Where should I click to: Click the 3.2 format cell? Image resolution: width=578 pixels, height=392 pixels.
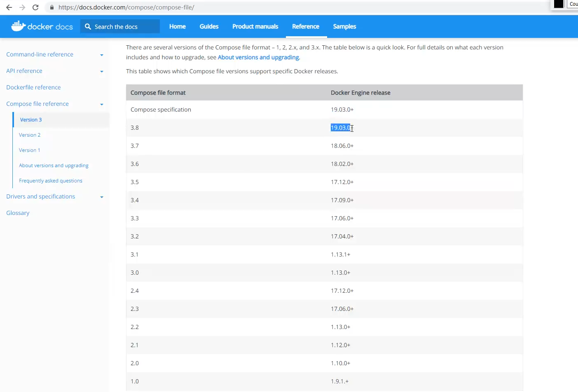tap(135, 236)
